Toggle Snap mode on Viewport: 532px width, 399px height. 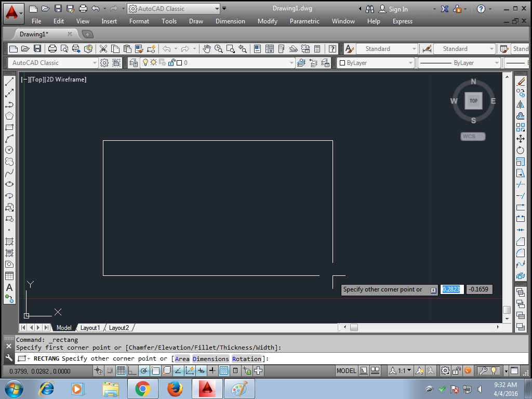(109, 370)
